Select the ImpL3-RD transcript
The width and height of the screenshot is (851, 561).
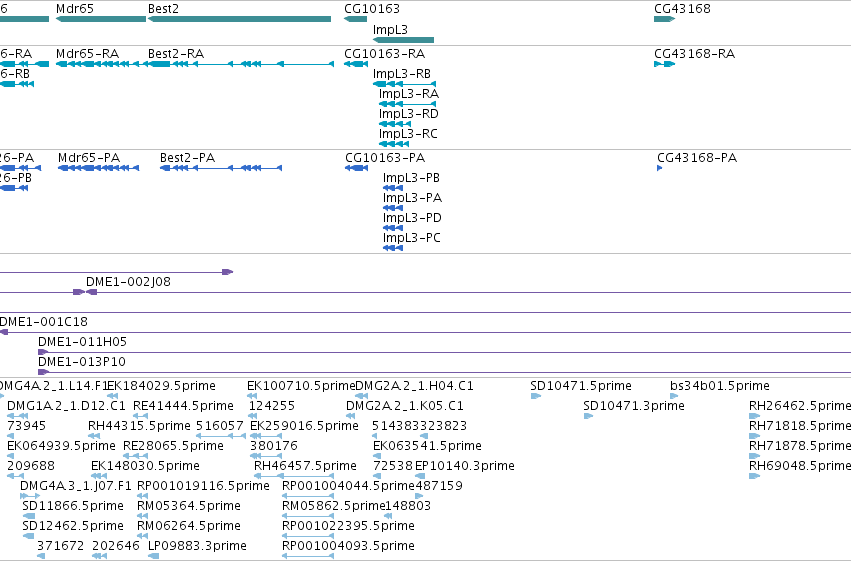(x=395, y=124)
